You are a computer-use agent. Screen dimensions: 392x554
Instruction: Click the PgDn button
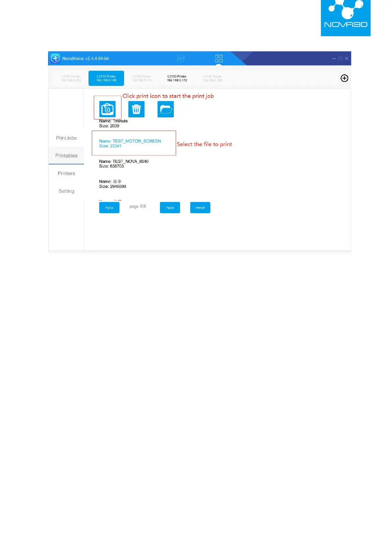[x=170, y=208]
